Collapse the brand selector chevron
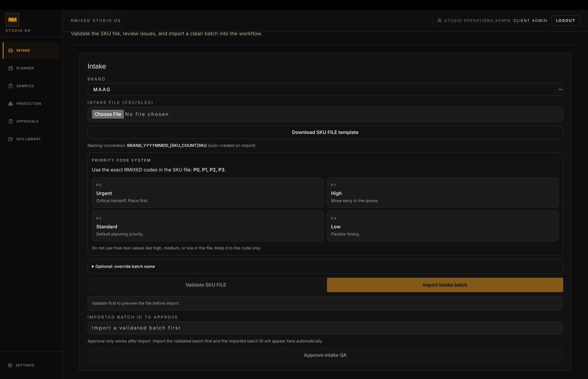 click(560, 89)
